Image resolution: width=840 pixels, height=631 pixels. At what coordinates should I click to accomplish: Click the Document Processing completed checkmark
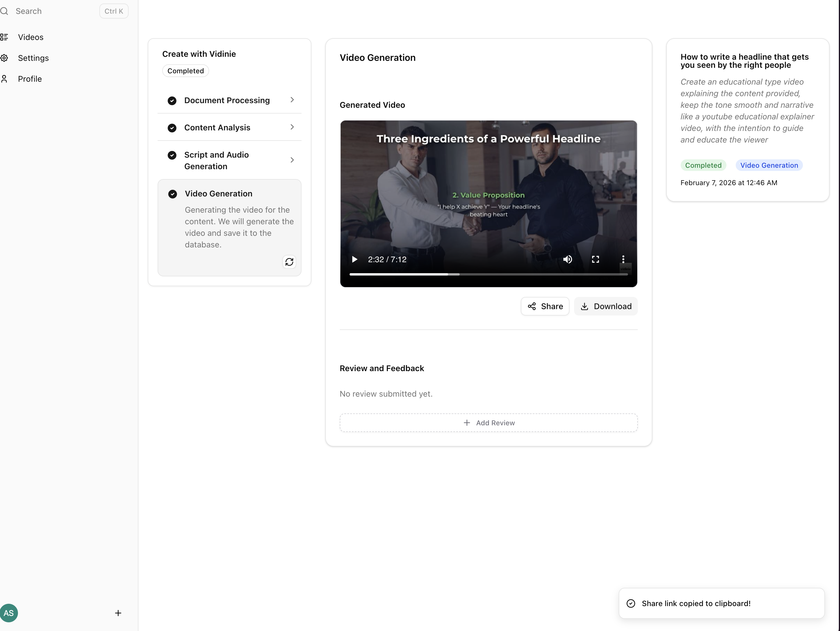[172, 100]
